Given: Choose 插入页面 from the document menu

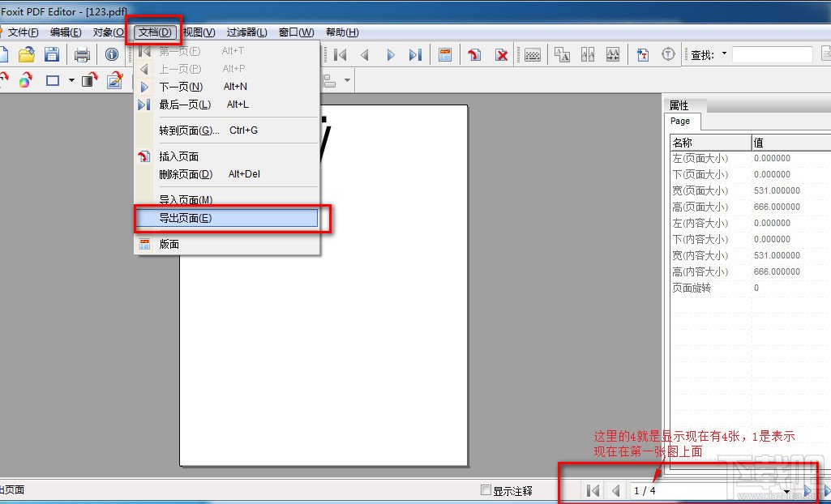Looking at the screenshot, I should click(x=227, y=156).
